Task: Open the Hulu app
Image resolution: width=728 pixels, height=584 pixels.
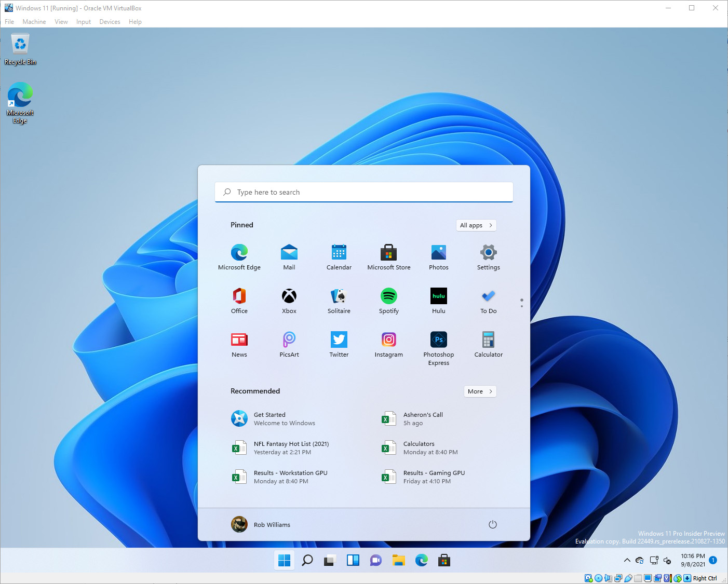Action: [x=439, y=301]
